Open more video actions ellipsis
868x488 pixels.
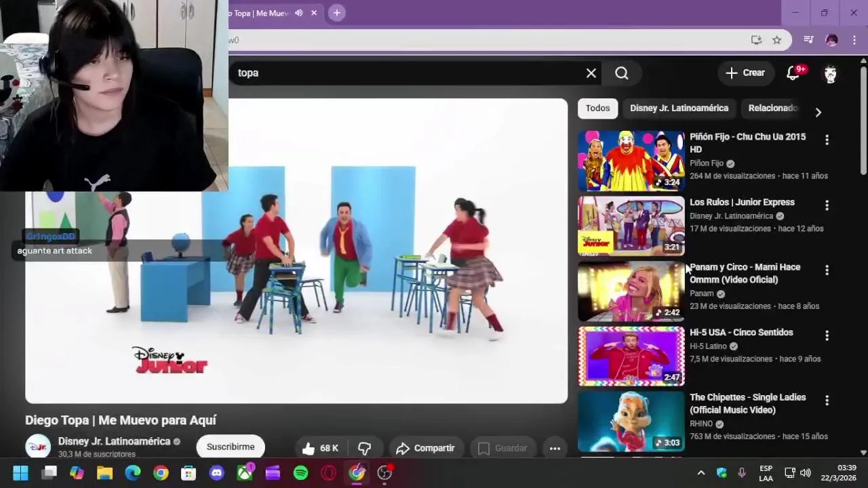[x=555, y=448]
